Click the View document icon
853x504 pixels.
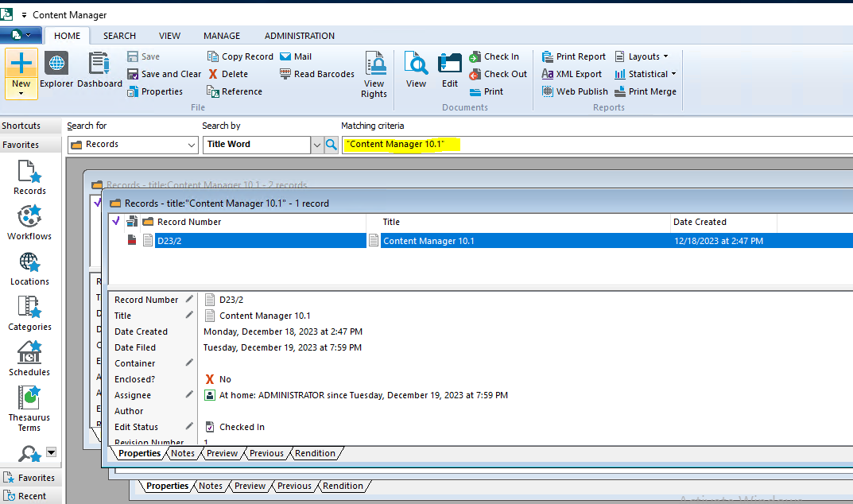click(416, 69)
